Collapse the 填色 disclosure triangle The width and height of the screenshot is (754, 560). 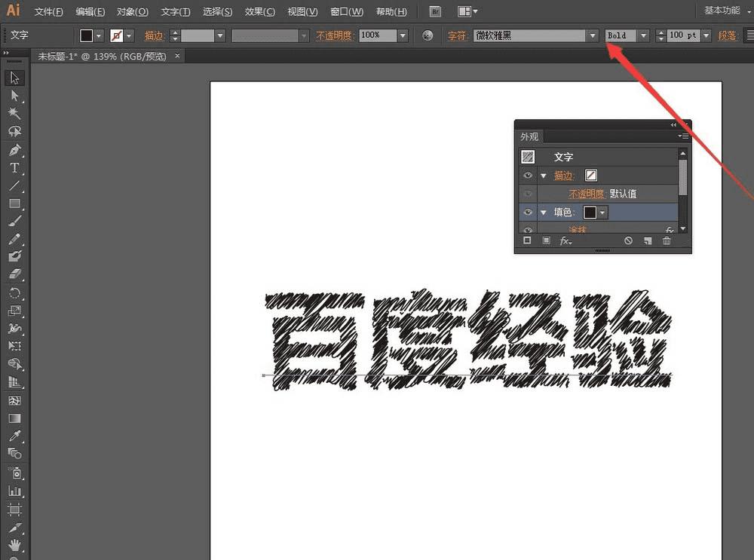pos(543,213)
